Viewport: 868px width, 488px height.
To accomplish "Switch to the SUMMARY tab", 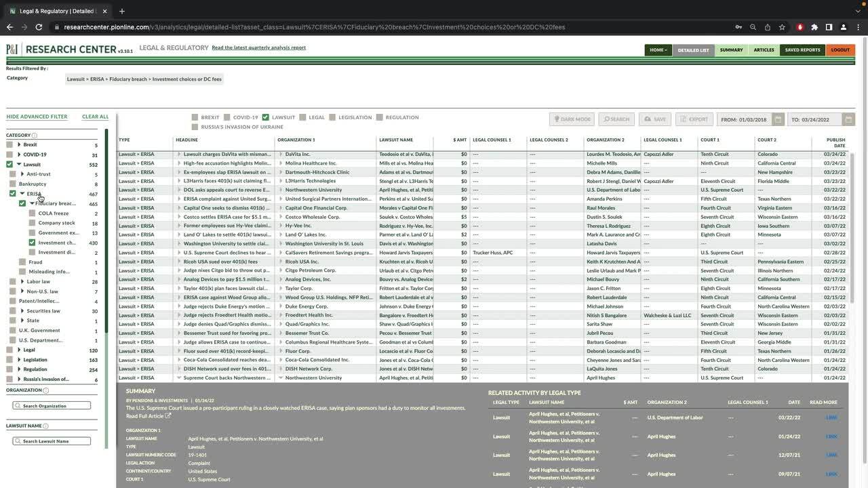I will 731,49.
